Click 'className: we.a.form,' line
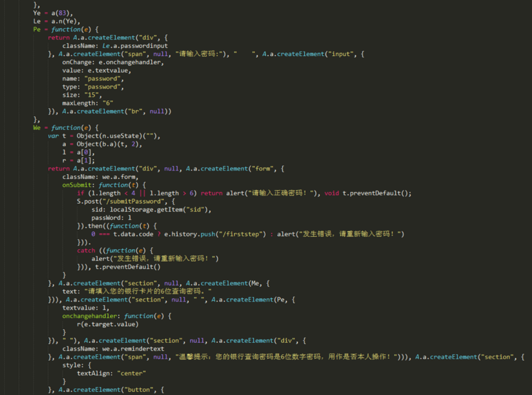 pyautogui.click(x=100, y=177)
